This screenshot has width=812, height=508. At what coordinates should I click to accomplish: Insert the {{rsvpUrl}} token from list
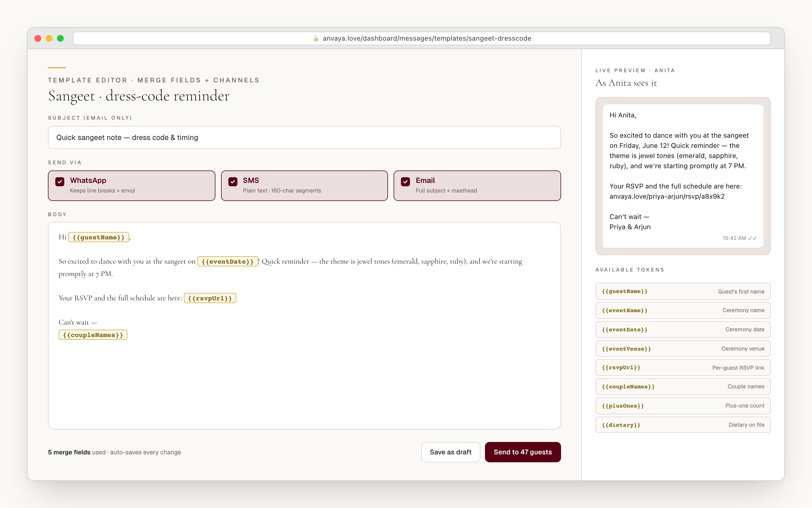(x=683, y=367)
